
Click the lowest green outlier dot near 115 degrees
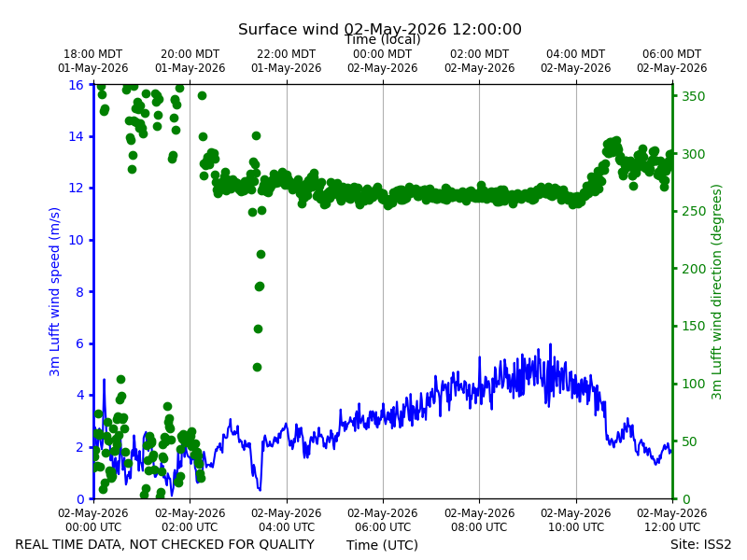[258, 367]
